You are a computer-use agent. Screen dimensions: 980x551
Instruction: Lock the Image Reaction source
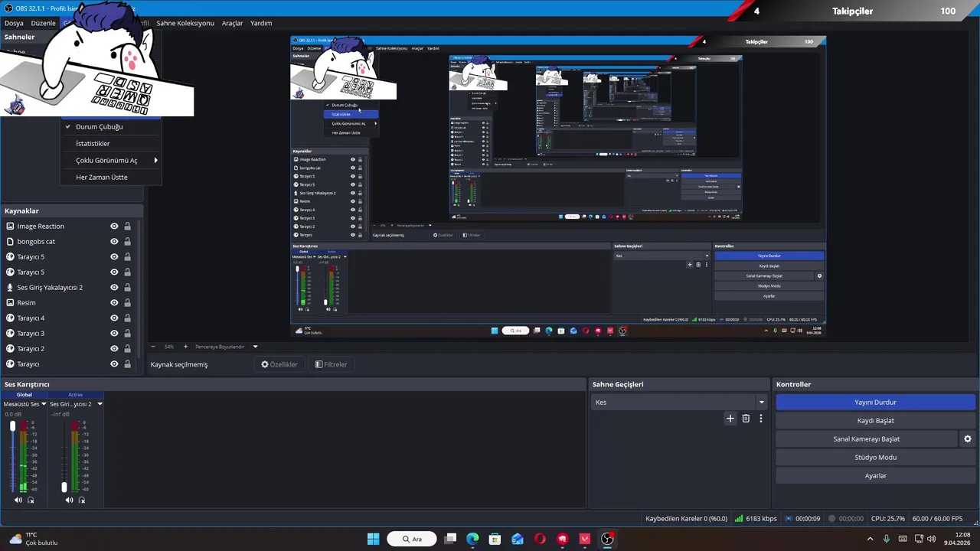pos(127,227)
